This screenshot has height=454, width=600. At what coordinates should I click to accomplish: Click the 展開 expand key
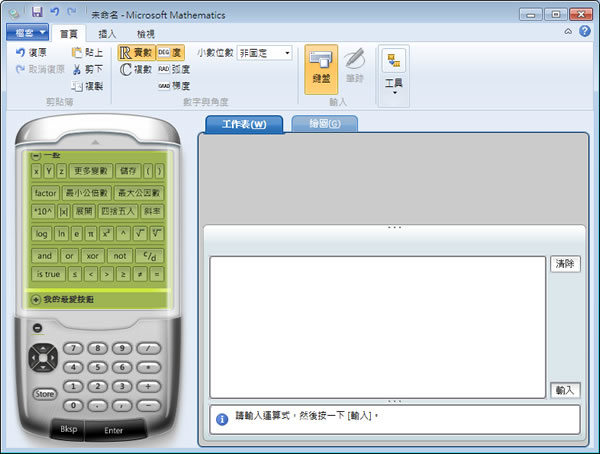coord(84,211)
